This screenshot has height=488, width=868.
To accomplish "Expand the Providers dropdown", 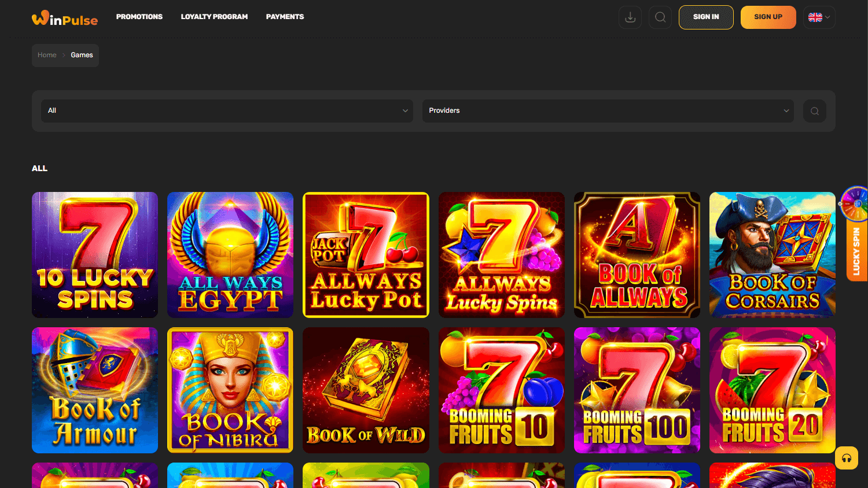I will tap(608, 110).
